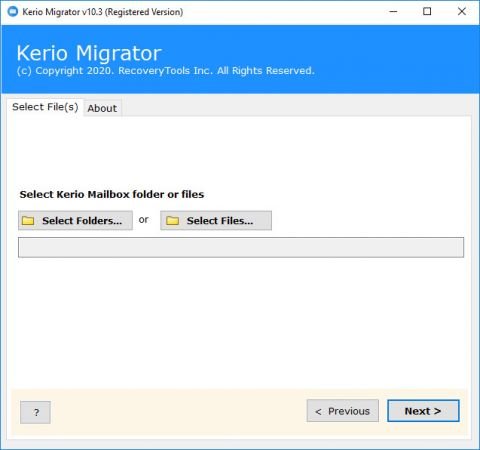The height and width of the screenshot is (450, 480).
Task: Open the Select File(s) tab
Action: pos(45,107)
